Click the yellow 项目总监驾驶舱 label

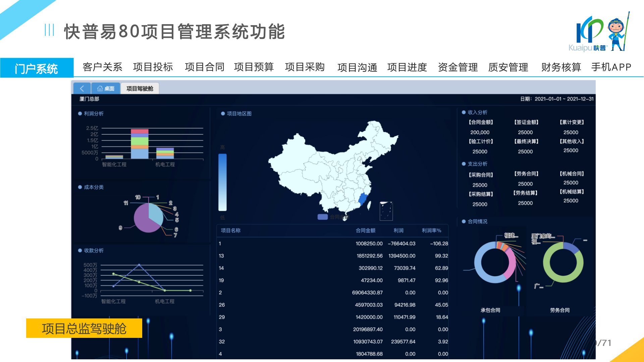pos(84,328)
